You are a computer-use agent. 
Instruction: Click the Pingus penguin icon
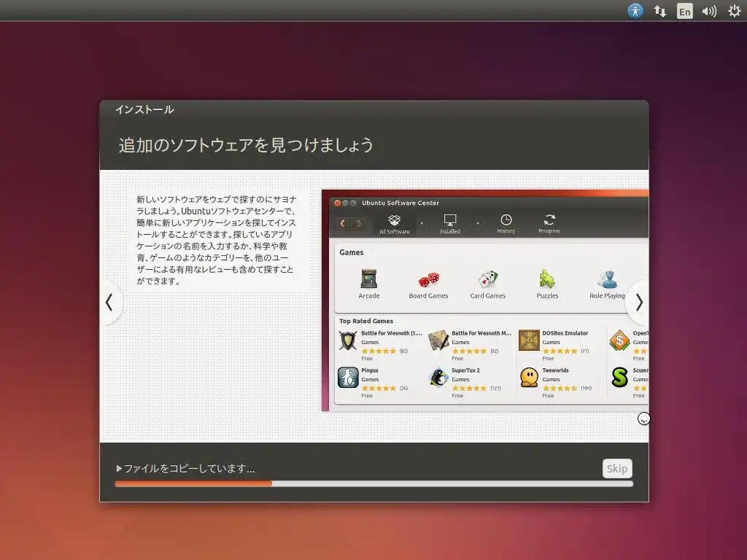(348, 378)
